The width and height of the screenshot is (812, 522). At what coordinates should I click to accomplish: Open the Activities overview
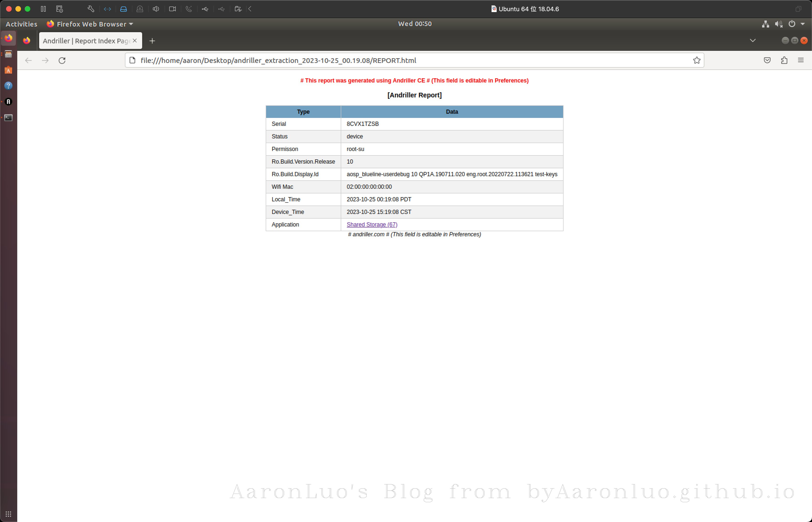click(21, 24)
